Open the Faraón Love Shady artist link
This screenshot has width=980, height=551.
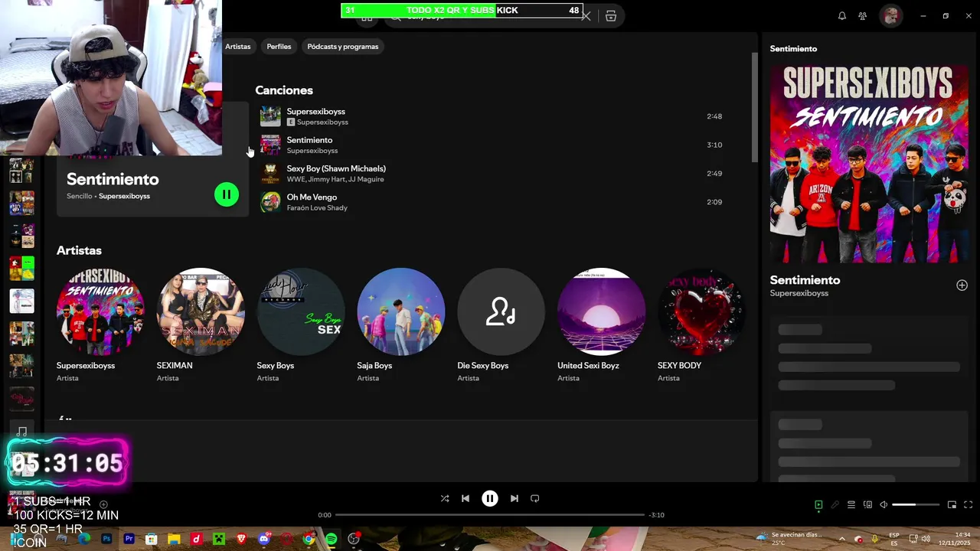click(317, 207)
